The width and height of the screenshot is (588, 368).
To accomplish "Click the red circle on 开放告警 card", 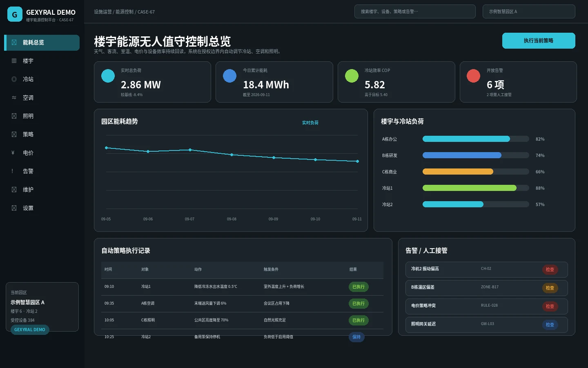I will tap(473, 76).
